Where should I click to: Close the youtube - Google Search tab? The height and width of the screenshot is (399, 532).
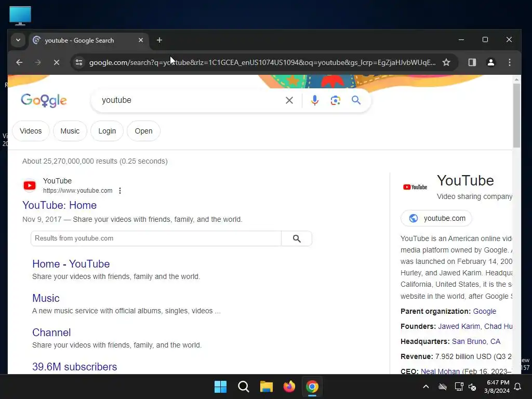point(141,40)
